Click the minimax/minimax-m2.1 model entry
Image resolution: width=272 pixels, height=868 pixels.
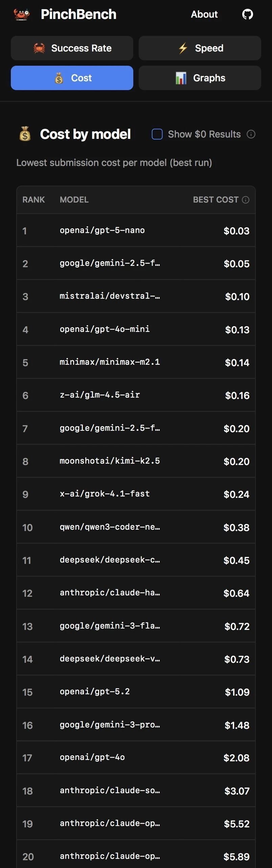click(110, 362)
